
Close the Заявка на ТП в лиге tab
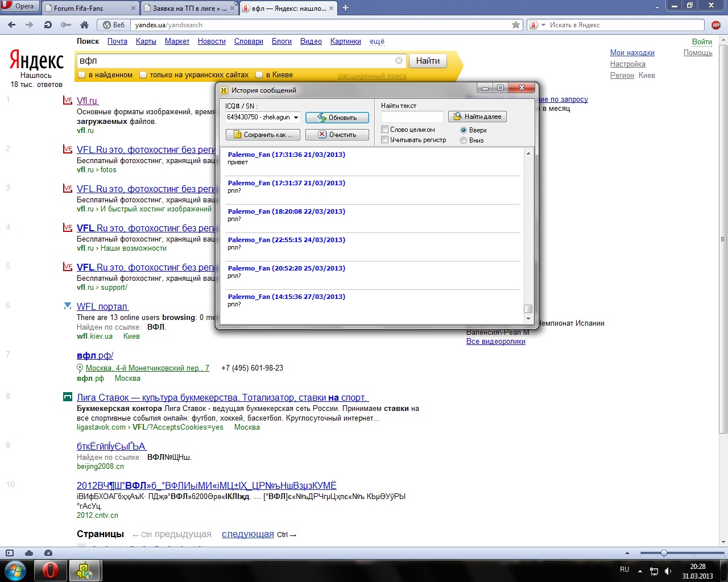(x=233, y=9)
